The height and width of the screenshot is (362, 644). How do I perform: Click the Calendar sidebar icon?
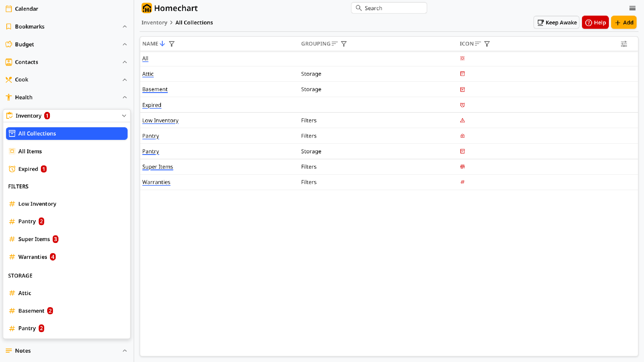[9, 9]
